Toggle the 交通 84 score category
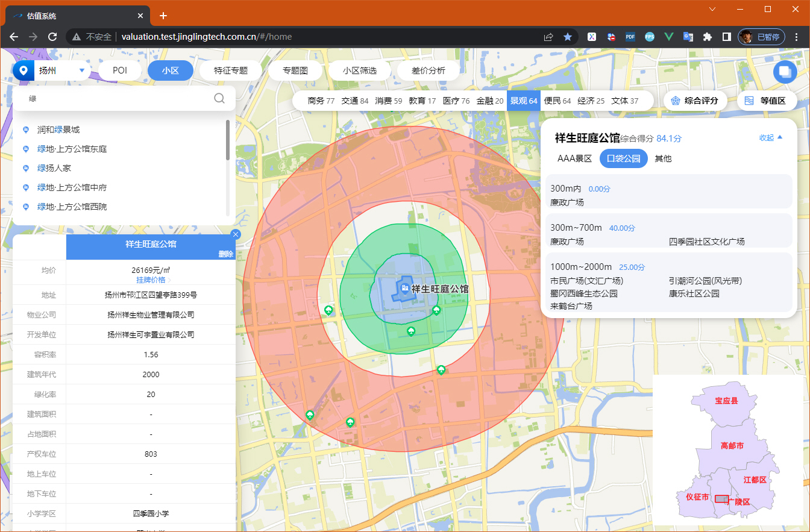The height and width of the screenshot is (532, 810). pos(355,101)
